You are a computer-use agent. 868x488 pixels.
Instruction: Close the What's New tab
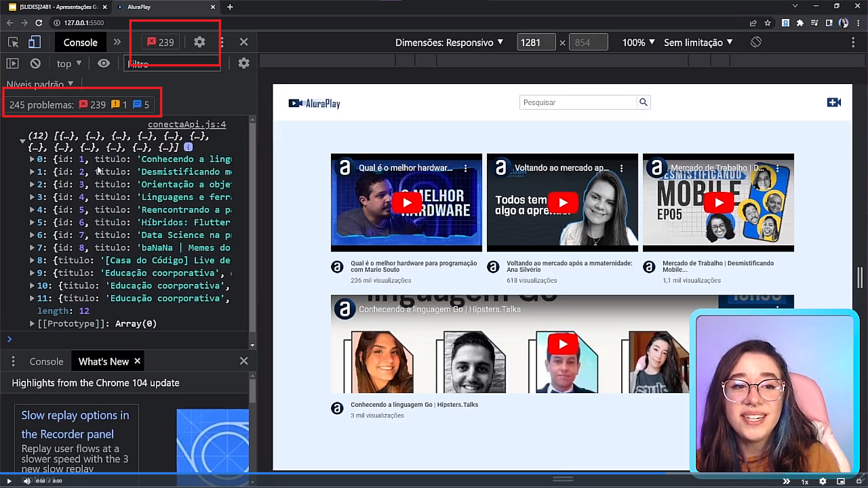coord(137,361)
